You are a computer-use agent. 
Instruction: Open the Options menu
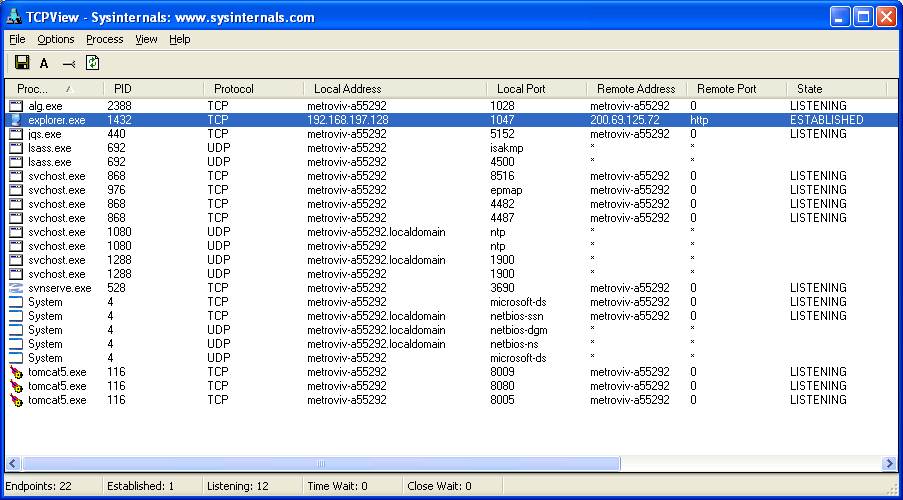[56, 40]
